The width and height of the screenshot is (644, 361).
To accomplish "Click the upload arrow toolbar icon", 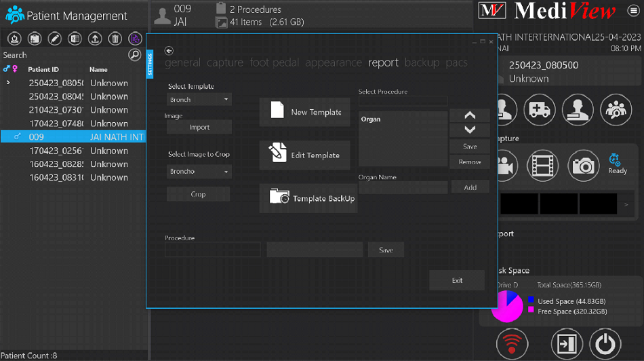I will click(x=95, y=39).
